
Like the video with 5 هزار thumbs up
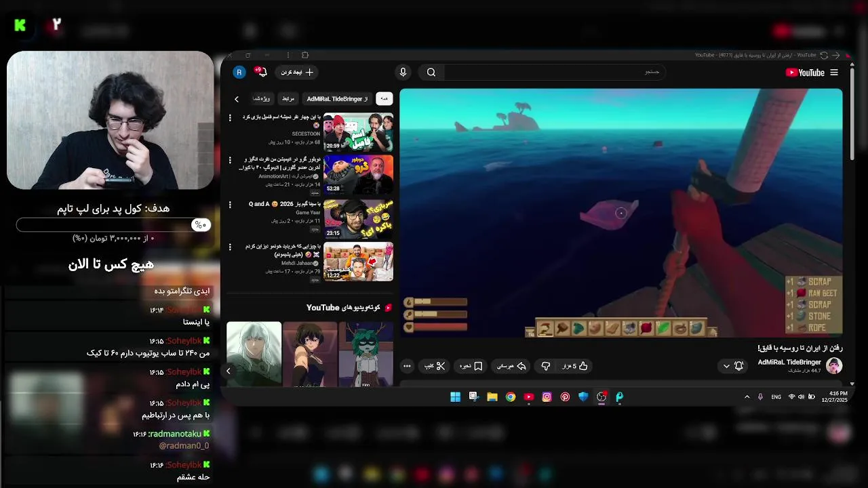(574, 366)
